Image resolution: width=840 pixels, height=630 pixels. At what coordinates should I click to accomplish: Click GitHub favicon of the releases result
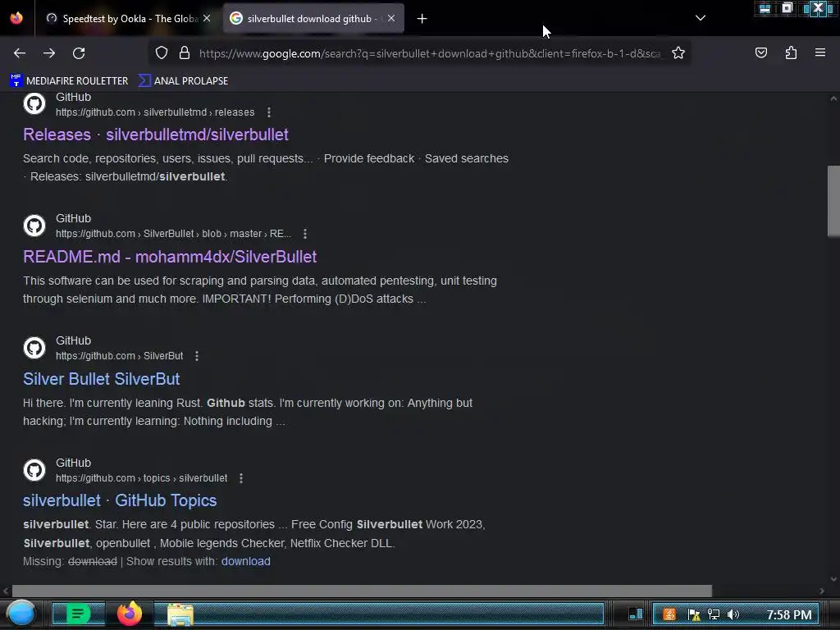[x=34, y=103]
